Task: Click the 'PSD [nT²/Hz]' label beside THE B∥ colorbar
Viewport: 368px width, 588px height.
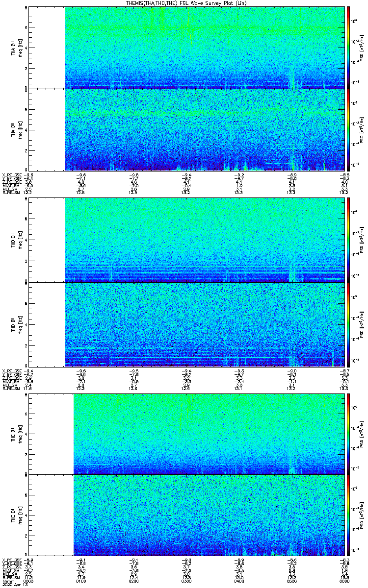Action: [x=362, y=516]
